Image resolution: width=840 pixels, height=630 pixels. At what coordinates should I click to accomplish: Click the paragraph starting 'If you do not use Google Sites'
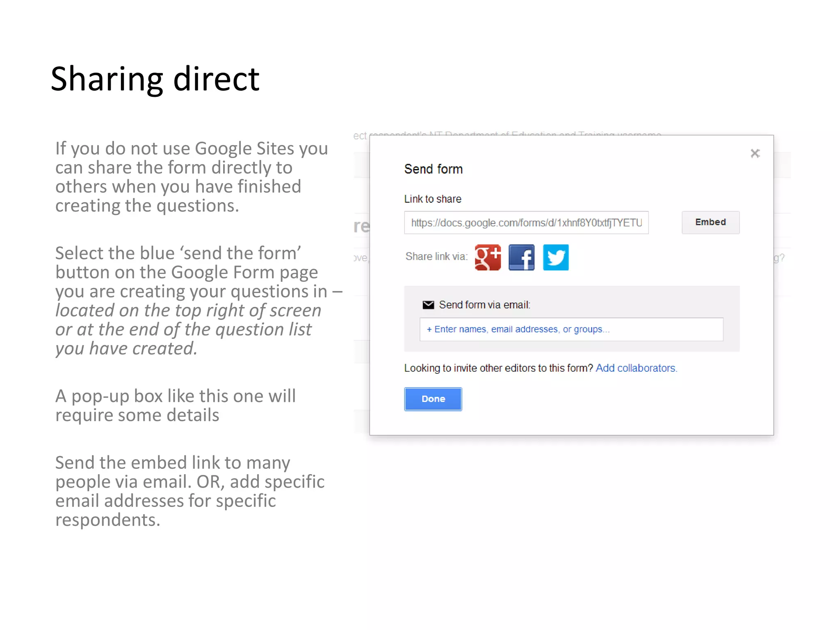click(x=192, y=177)
